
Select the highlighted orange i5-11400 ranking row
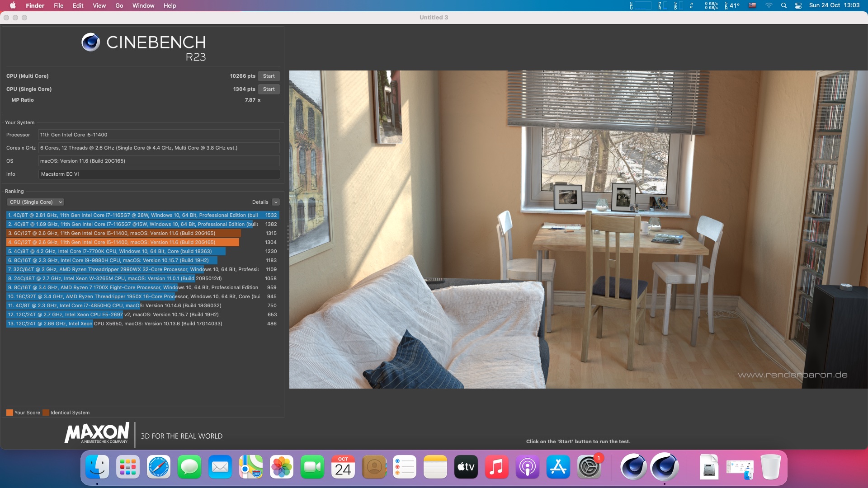[123, 242]
